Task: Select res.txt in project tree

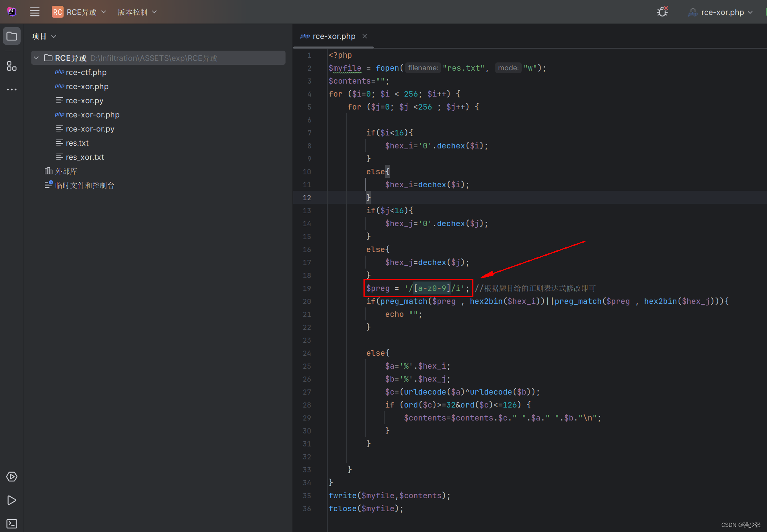Action: (x=77, y=143)
